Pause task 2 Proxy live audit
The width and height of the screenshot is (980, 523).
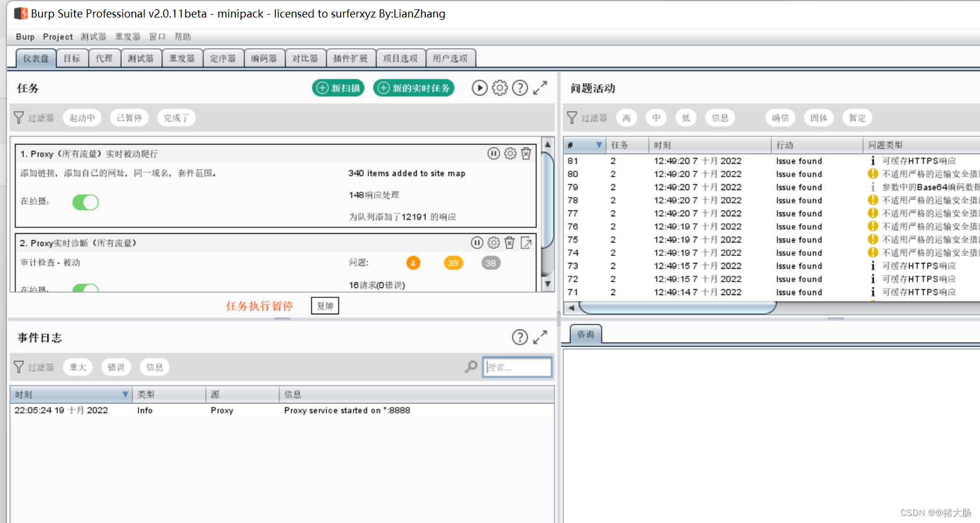click(x=477, y=243)
